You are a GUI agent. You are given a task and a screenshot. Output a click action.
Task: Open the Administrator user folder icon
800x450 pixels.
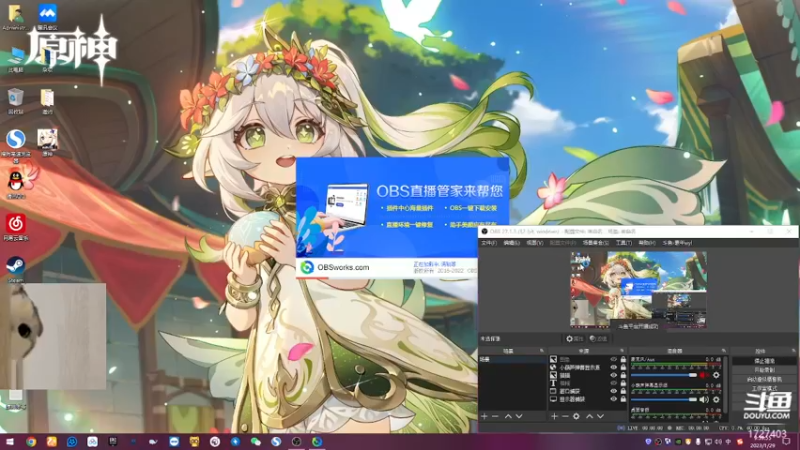pyautogui.click(x=15, y=17)
